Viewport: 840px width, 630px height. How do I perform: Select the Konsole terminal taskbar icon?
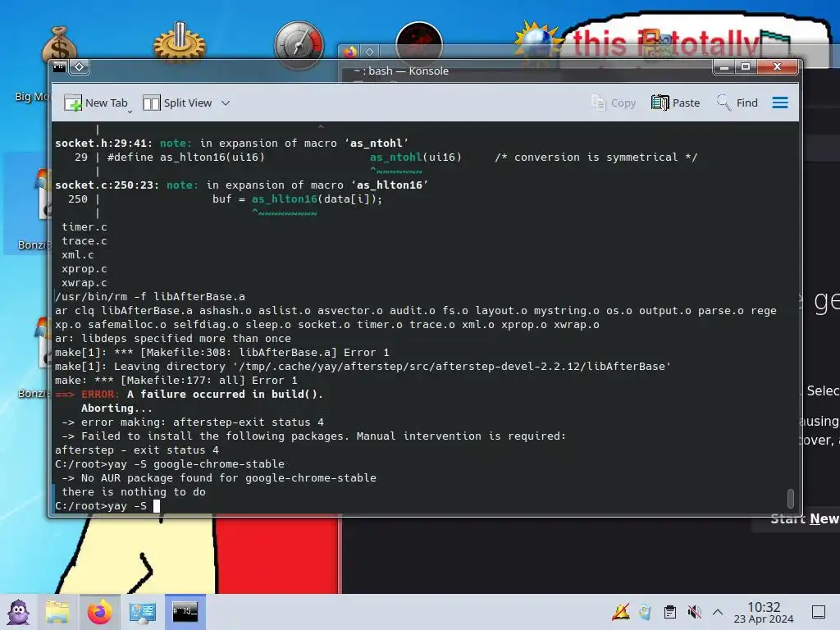(x=185, y=612)
